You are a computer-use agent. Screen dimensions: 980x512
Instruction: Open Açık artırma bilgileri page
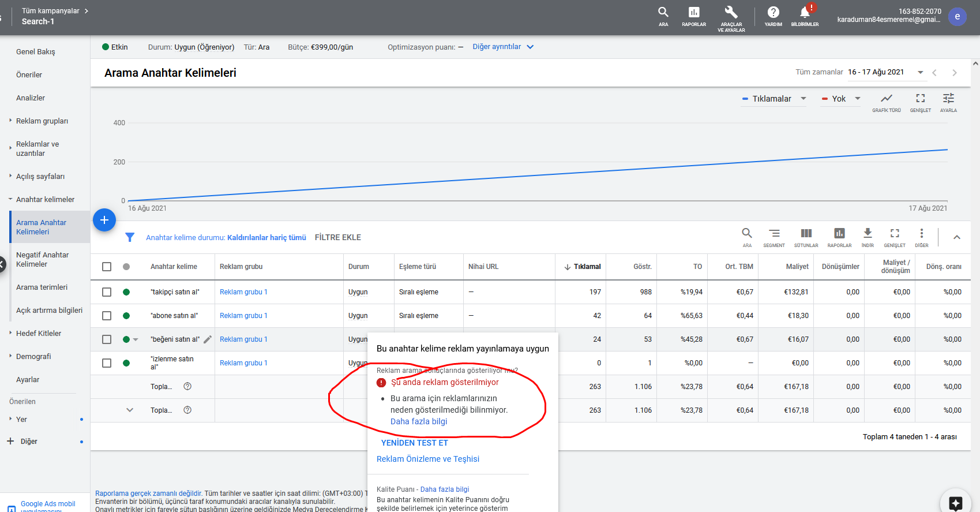pos(49,311)
